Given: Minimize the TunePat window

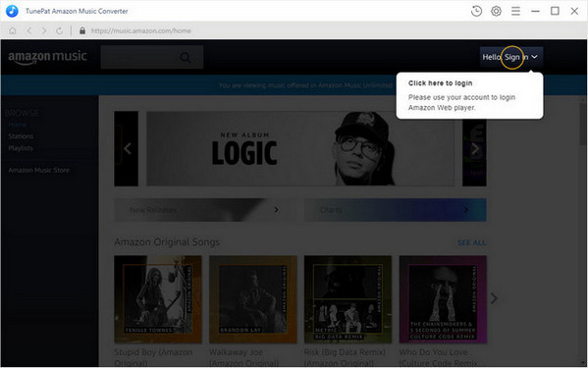Looking at the screenshot, I should click(x=535, y=11).
